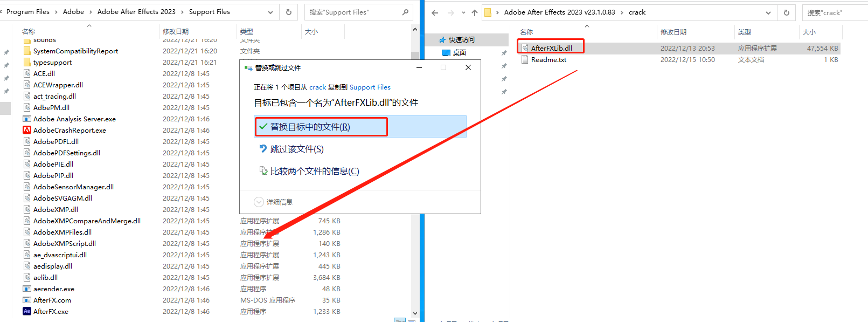
Task: Open address history dropdown in Support Files window
Action: point(270,12)
